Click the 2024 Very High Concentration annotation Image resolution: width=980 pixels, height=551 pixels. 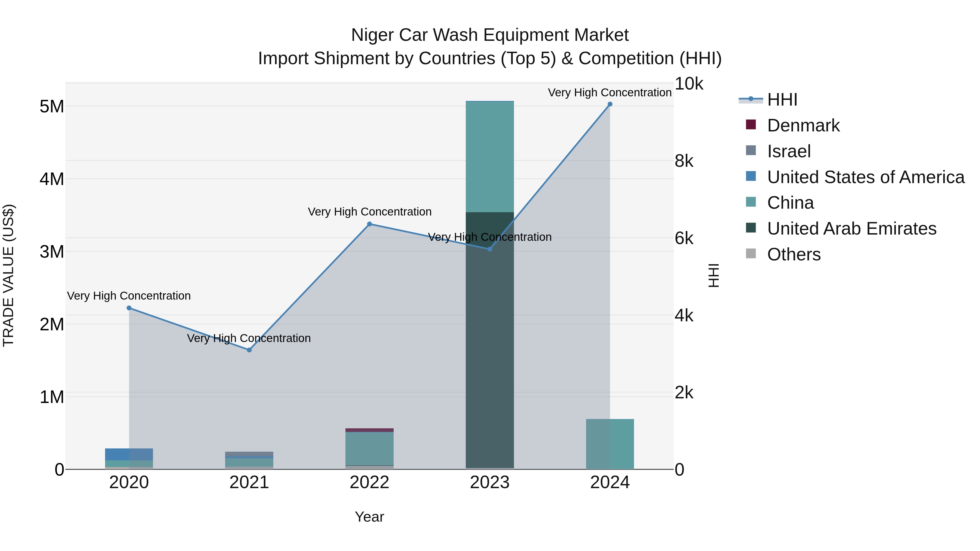(x=610, y=93)
